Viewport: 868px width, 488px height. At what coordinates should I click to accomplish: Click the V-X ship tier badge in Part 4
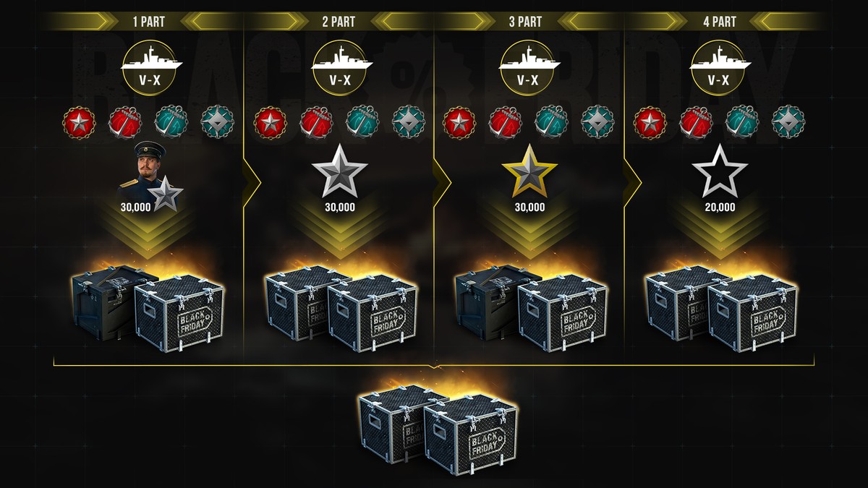[720, 69]
